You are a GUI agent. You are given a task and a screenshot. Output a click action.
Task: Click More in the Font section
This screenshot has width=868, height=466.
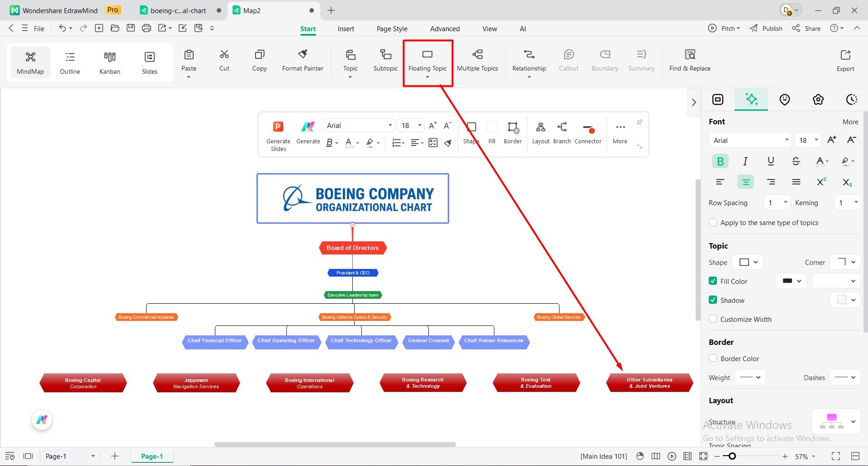click(x=850, y=122)
